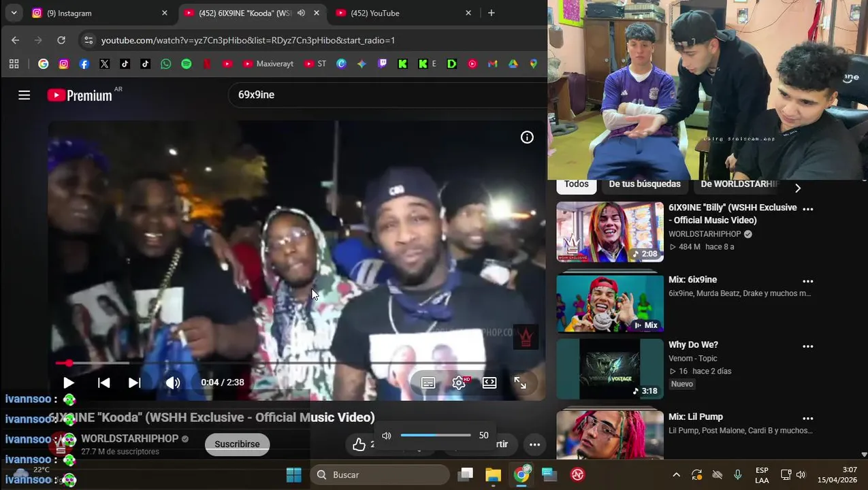
Task: Enter fullscreen on the video
Action: pyautogui.click(x=520, y=383)
